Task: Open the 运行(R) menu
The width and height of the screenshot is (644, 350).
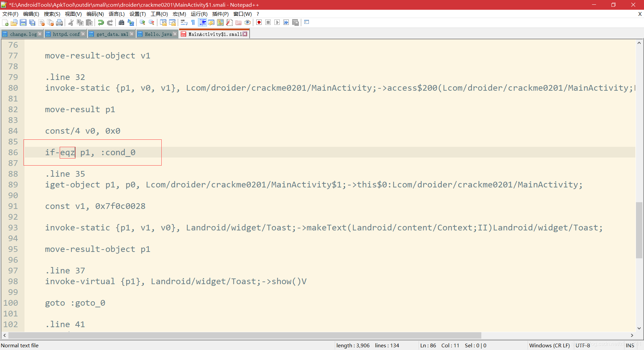Action: 199,14
